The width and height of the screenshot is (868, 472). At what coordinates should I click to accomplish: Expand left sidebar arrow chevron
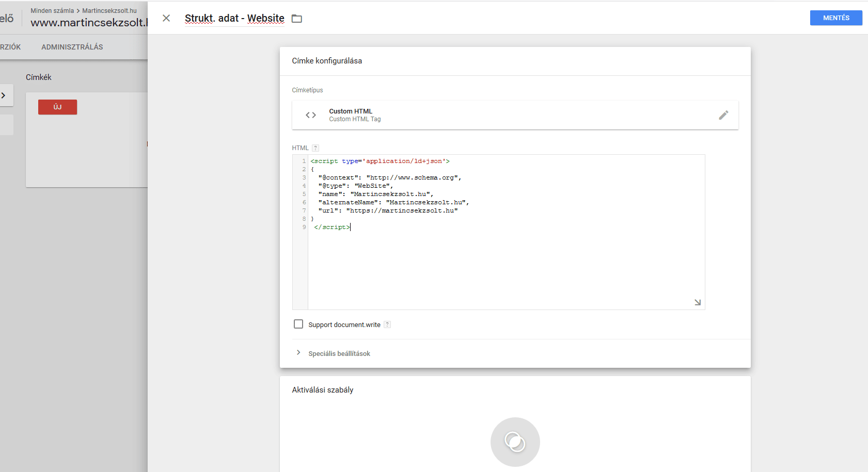4,95
